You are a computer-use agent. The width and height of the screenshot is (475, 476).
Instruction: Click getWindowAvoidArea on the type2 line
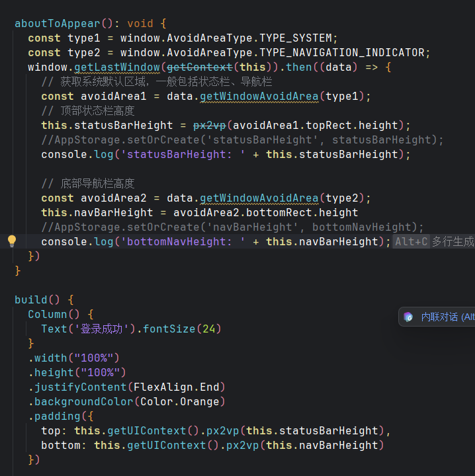coord(259,198)
